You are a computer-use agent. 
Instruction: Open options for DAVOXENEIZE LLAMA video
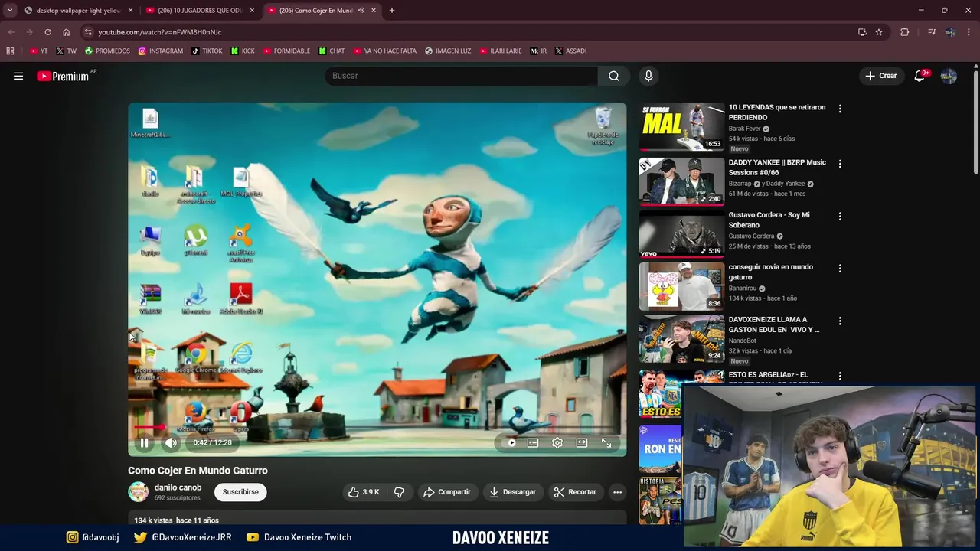click(840, 321)
